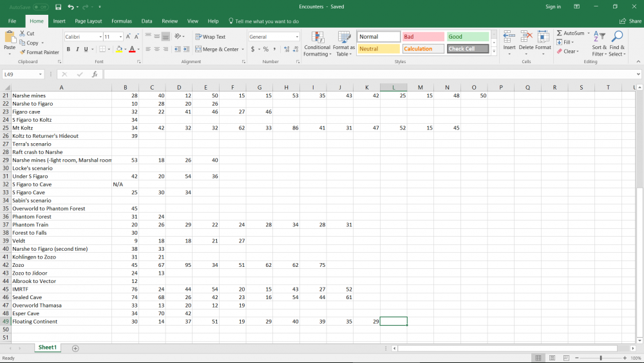Apply red Font Color A

(x=132, y=49)
